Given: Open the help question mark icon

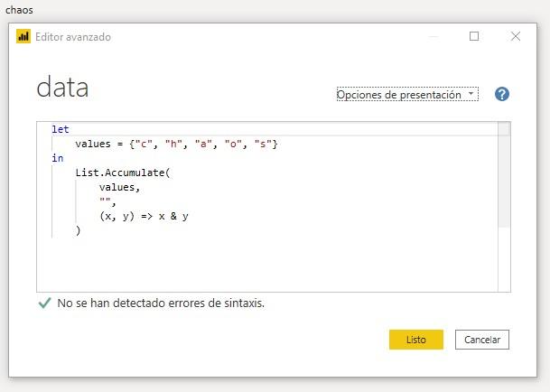Looking at the screenshot, I should pyautogui.click(x=502, y=94).
